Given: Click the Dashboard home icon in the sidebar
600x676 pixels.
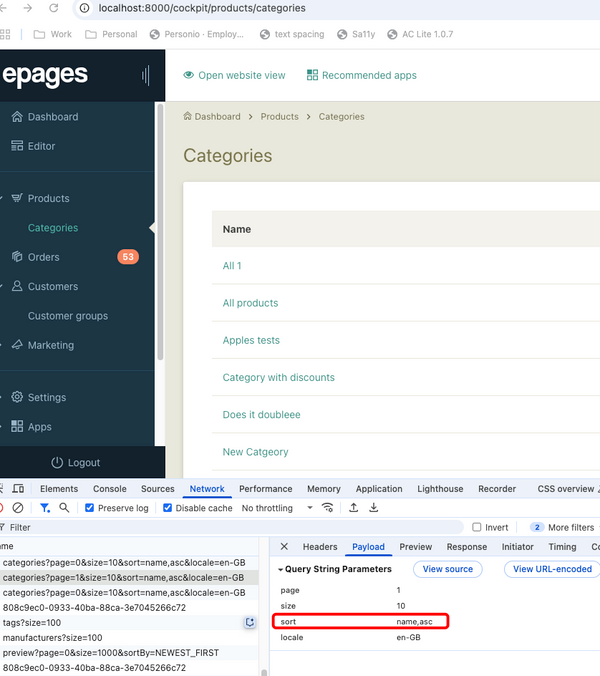Looking at the screenshot, I should tap(17, 116).
